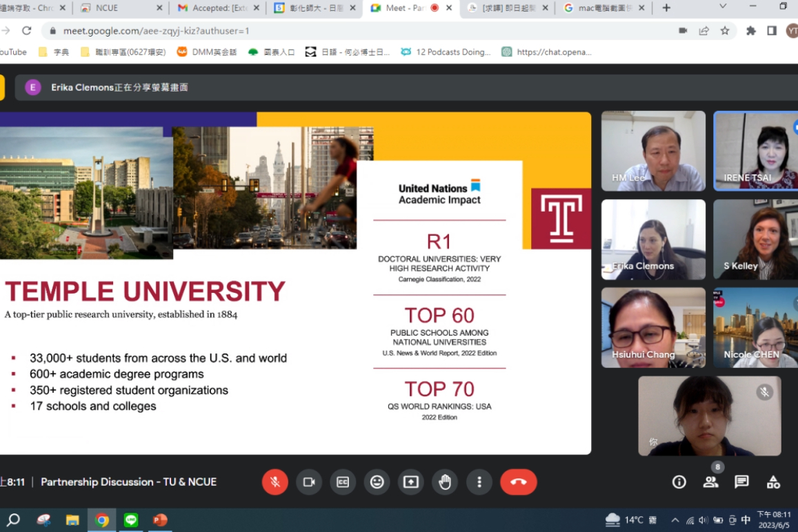Click Chrome taskbar icon
The height and width of the screenshot is (532, 798).
[102, 520]
